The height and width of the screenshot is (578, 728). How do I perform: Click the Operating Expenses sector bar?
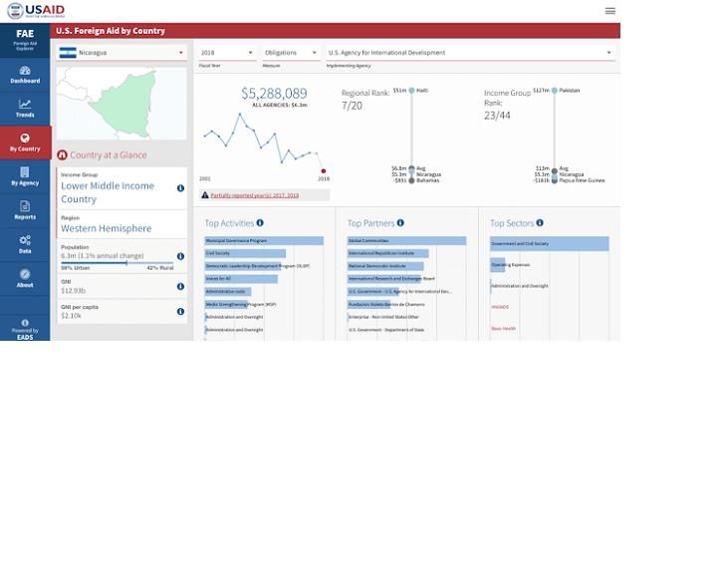498,265
